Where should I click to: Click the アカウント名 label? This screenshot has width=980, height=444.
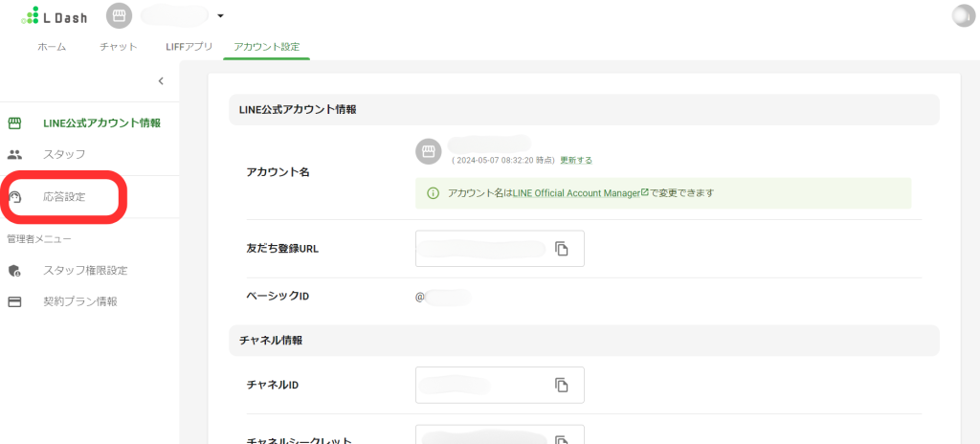pos(278,172)
